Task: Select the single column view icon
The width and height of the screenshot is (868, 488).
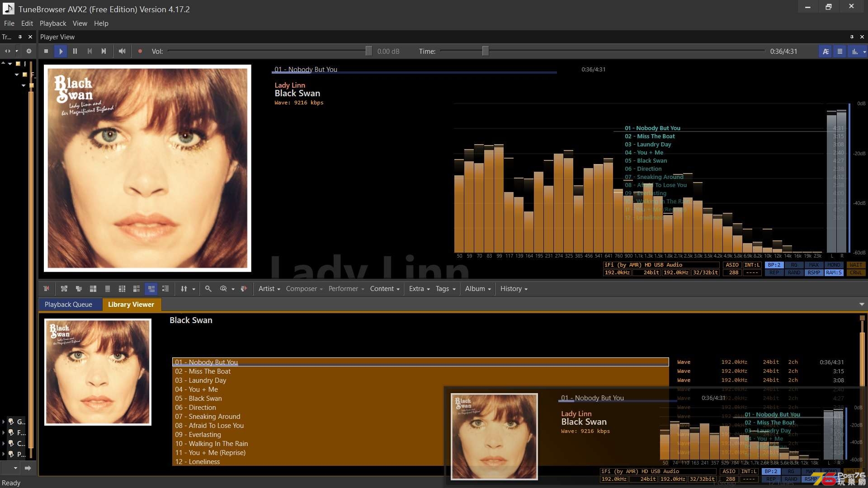Action: coord(108,289)
